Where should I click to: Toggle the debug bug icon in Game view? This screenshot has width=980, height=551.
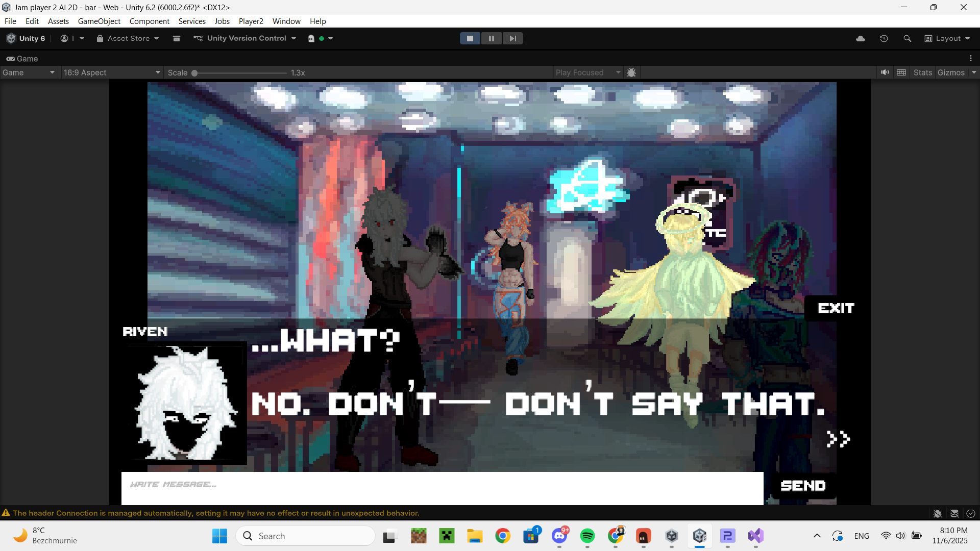631,72
